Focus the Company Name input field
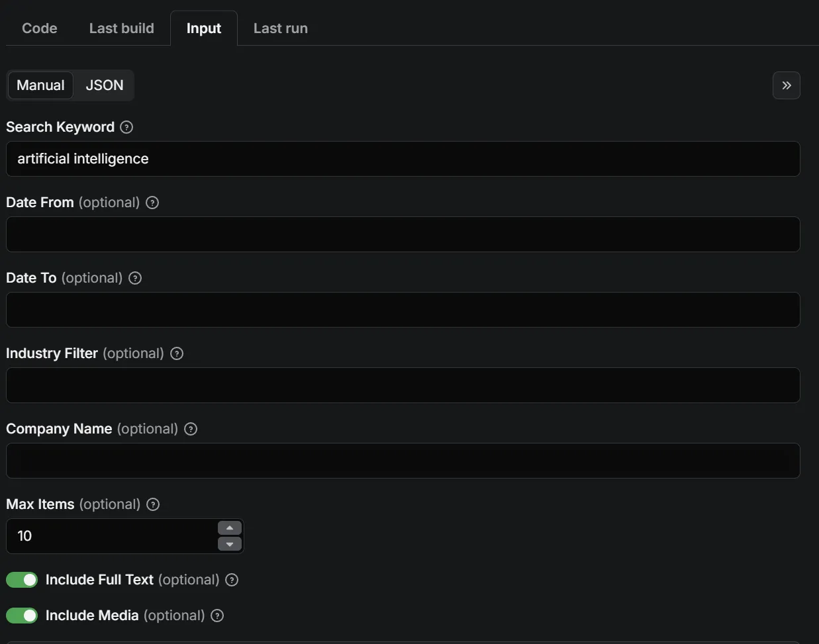 [403, 461]
